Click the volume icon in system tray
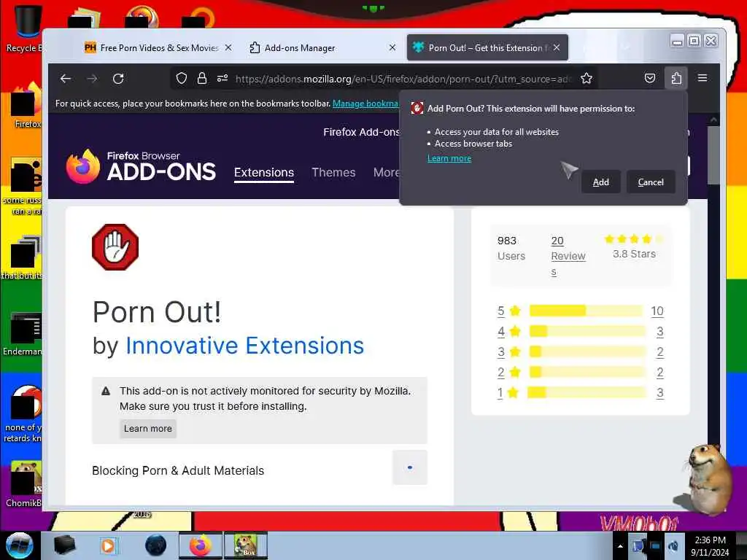This screenshot has height=560, width=747. (x=673, y=546)
